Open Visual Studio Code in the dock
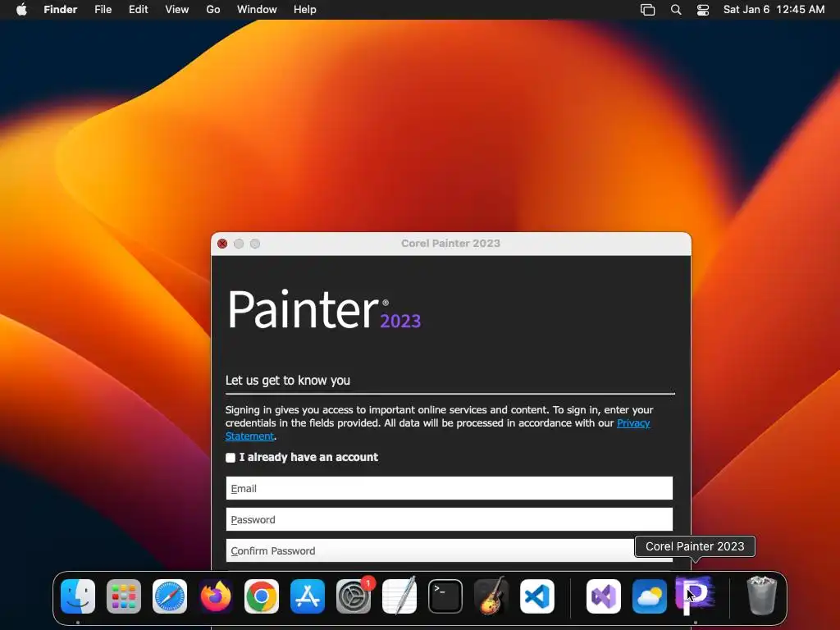 click(x=537, y=596)
